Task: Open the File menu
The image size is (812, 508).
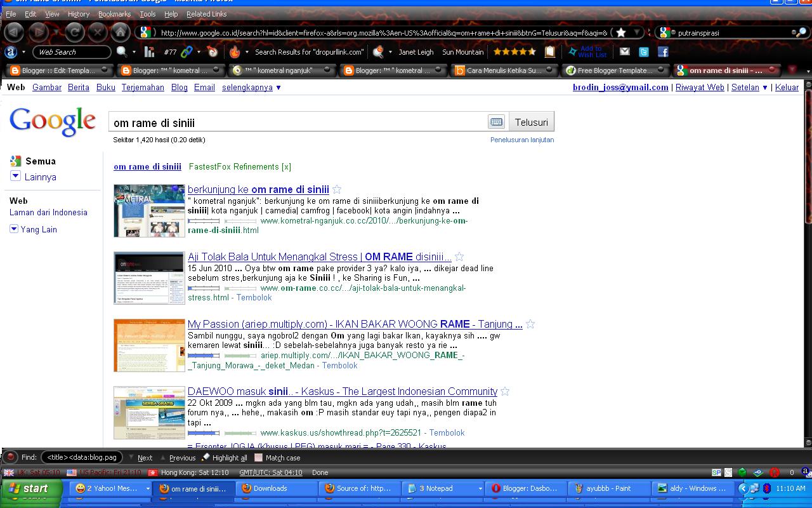Action: 11,14
